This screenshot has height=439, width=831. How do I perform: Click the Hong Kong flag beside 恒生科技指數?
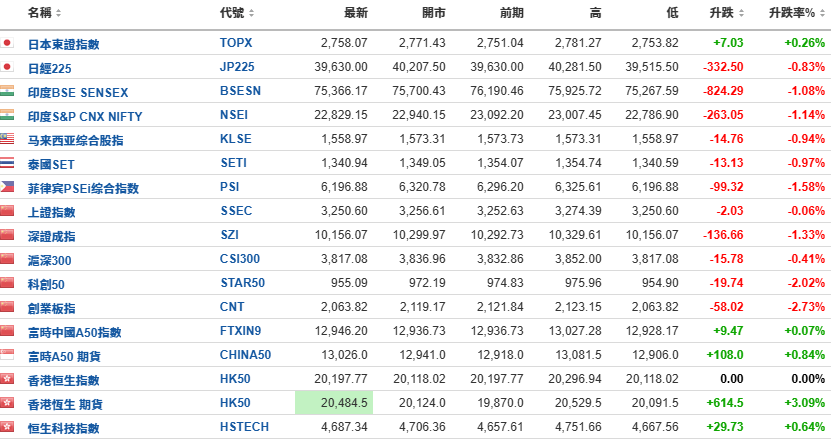click(7, 427)
